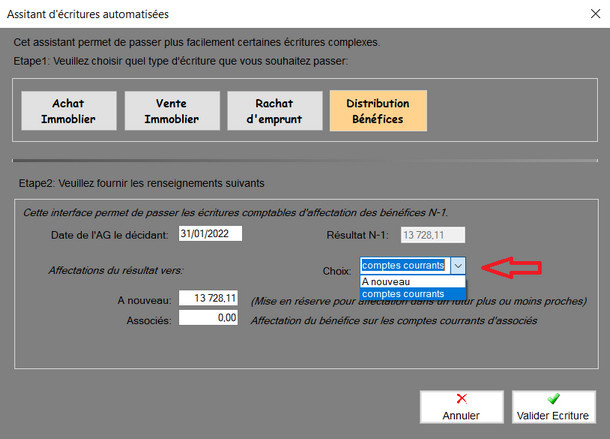The image size is (610, 439).
Task: Click the A nouveau amount field
Action: pyautogui.click(x=207, y=299)
